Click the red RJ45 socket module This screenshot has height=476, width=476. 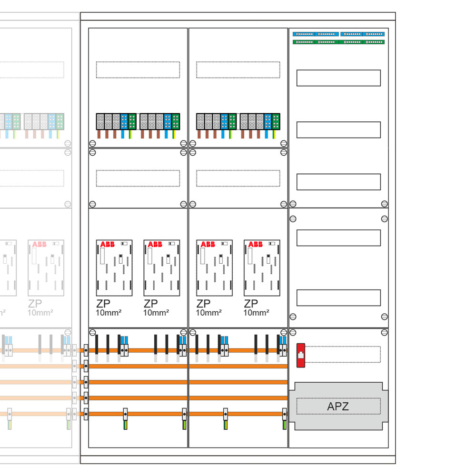coord(300,355)
